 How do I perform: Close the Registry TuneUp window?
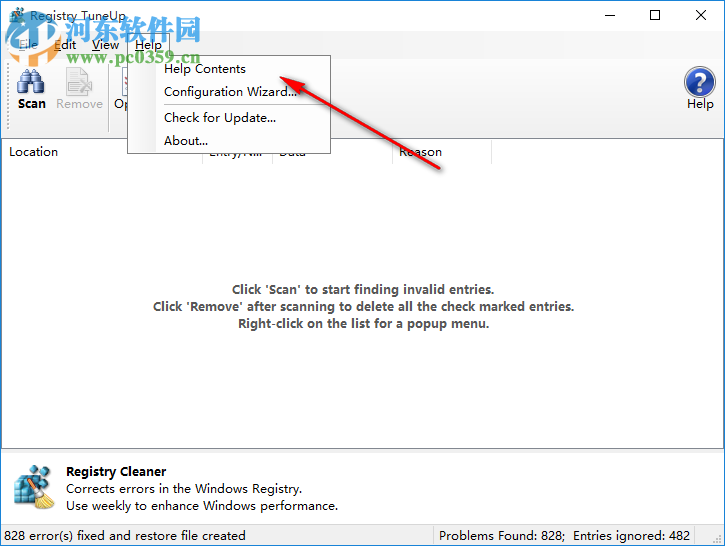(700, 15)
